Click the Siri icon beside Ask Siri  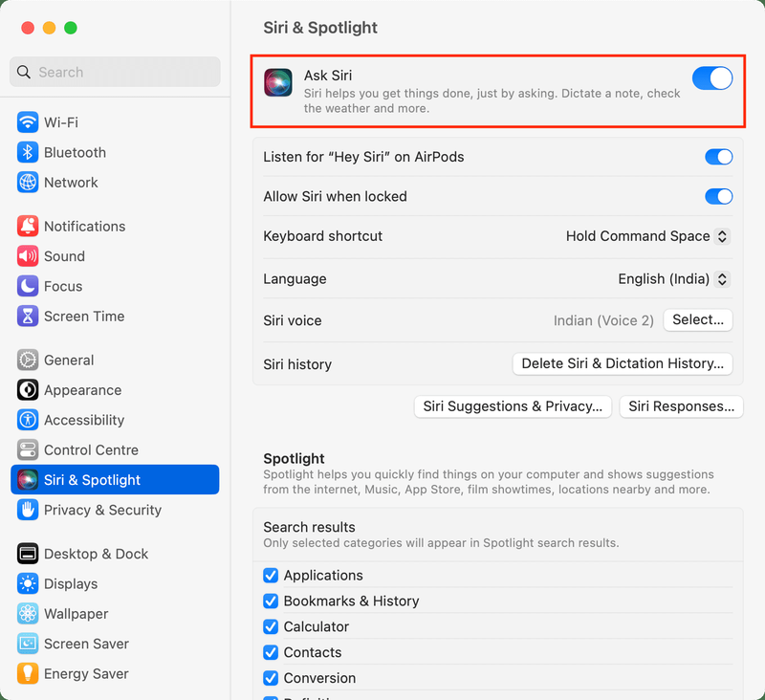pos(278,82)
